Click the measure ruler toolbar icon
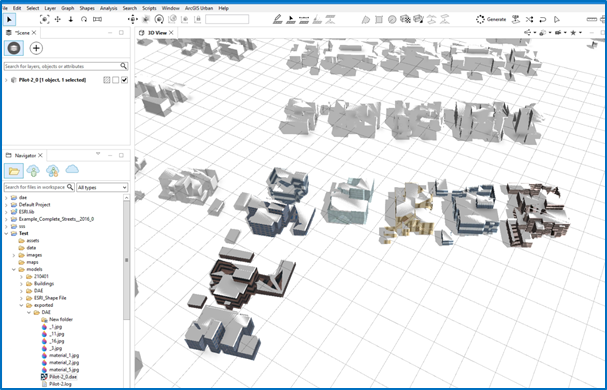Image resolution: width=607 pixels, height=390 pixels. 592,19
